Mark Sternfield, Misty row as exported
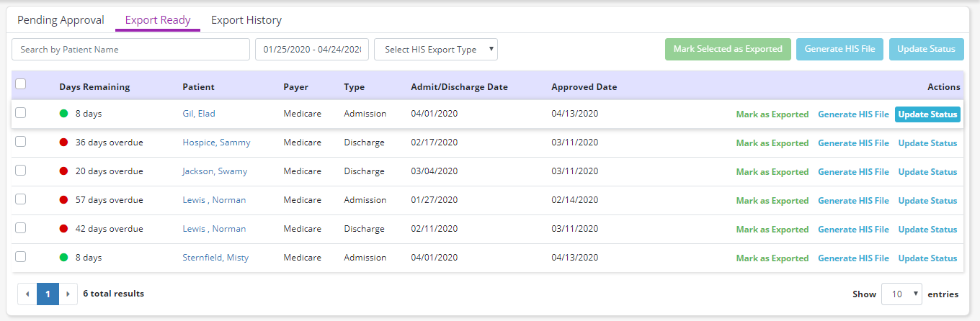The image size is (980, 321). coord(772,258)
